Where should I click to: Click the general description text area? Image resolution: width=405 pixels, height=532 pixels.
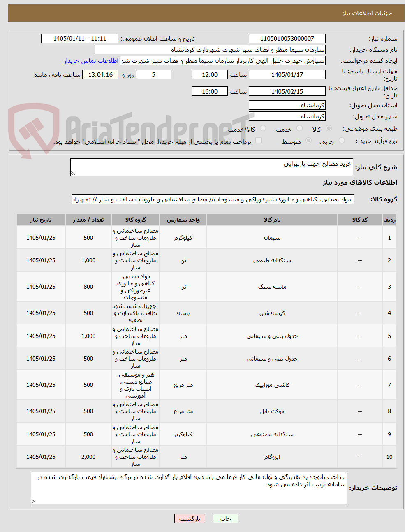point(212,167)
